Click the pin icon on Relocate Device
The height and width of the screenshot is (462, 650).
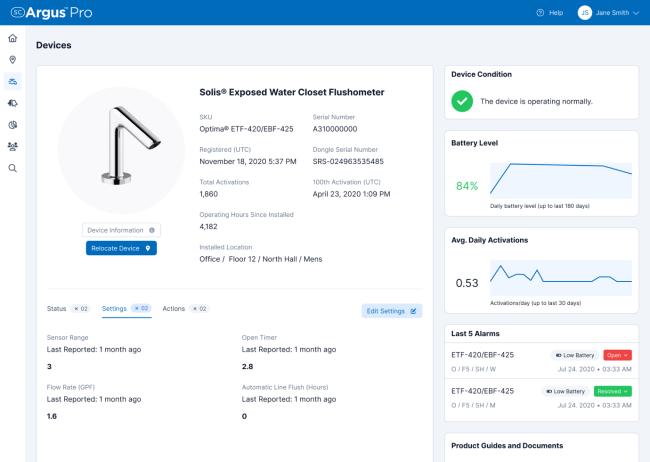(148, 248)
